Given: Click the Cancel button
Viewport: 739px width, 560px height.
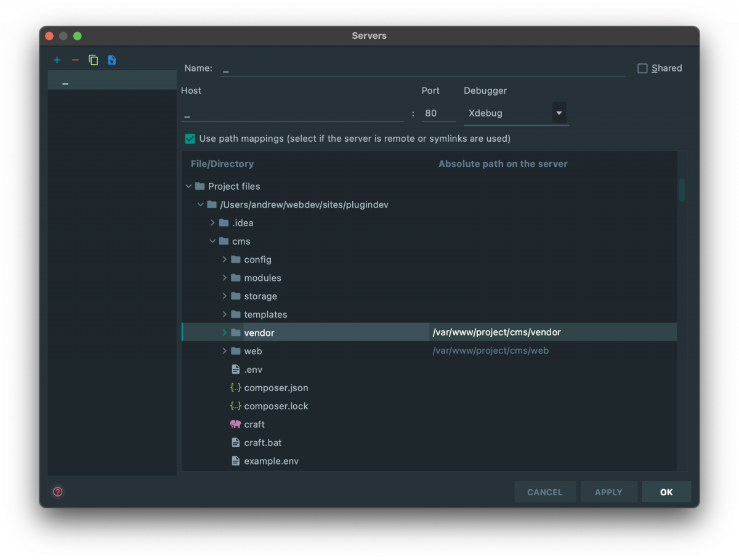Looking at the screenshot, I should pyautogui.click(x=545, y=492).
